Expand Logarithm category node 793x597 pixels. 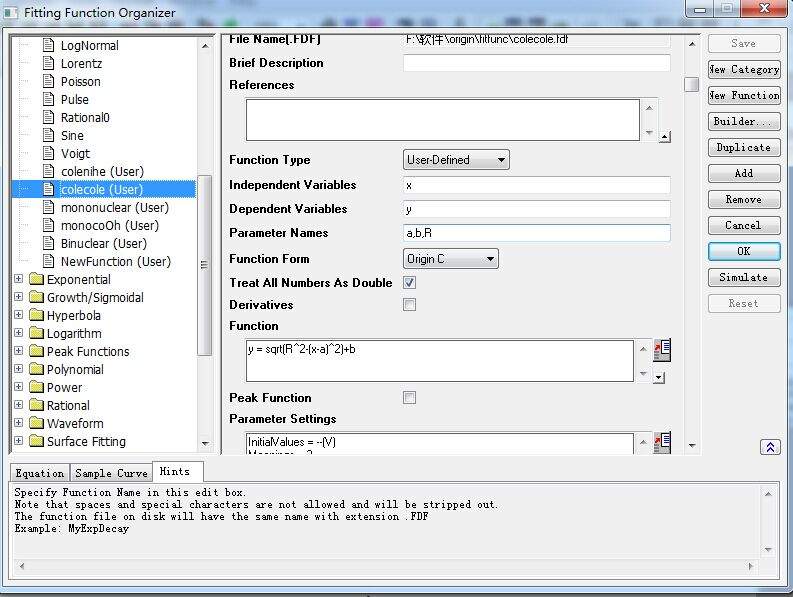tap(18, 333)
